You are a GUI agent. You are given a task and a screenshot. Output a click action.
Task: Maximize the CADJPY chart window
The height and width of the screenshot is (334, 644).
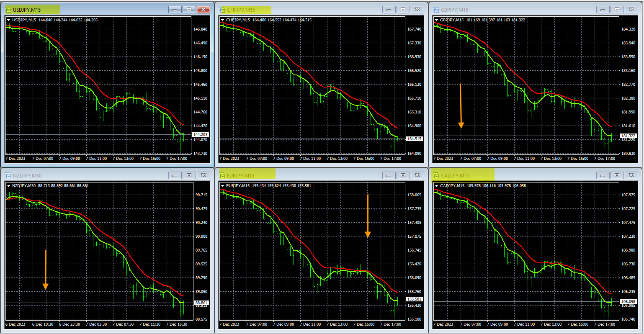click(x=617, y=175)
